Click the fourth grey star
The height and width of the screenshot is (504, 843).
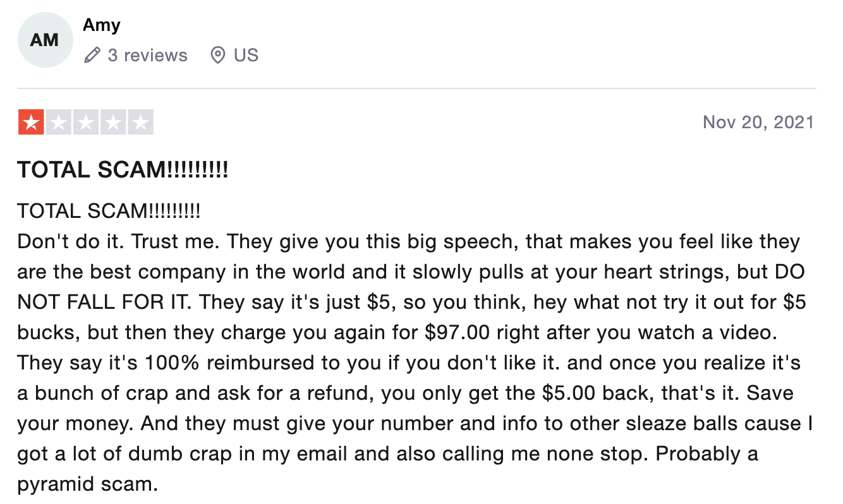(x=113, y=122)
